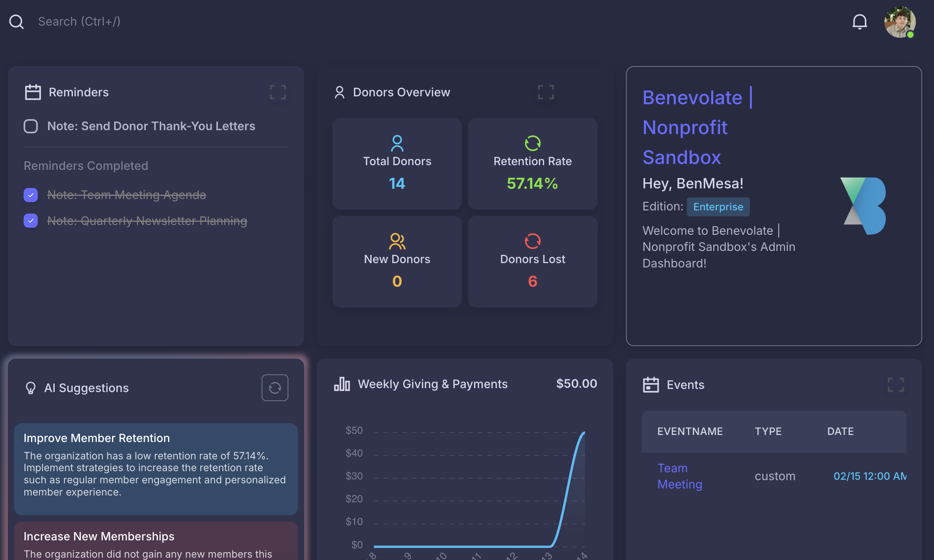Viewport: 934px width, 560px height.
Task: Select the New Donors value 0
Action: pos(397,281)
